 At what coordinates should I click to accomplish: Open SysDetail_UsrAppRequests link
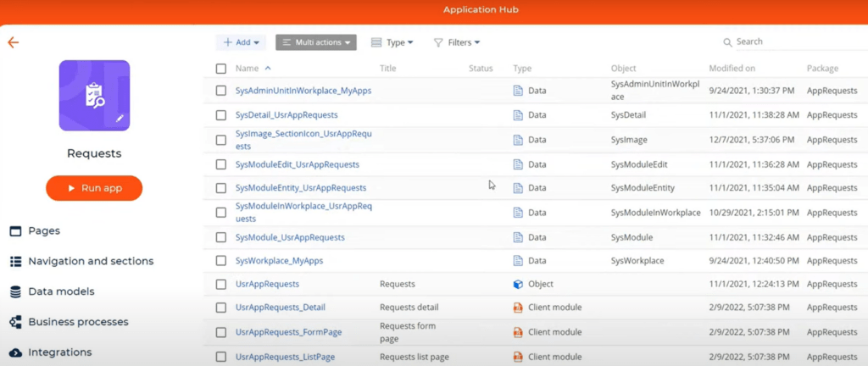tap(287, 115)
